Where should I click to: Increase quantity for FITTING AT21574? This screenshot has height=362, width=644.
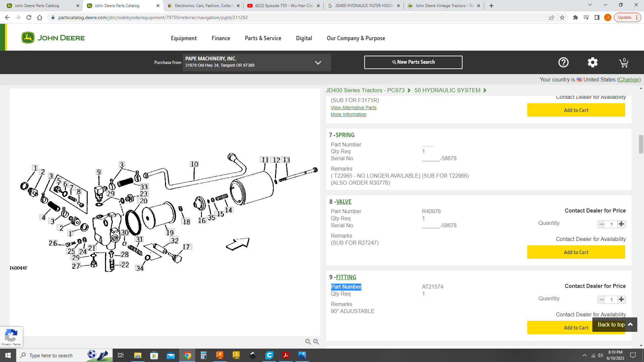[x=622, y=300]
